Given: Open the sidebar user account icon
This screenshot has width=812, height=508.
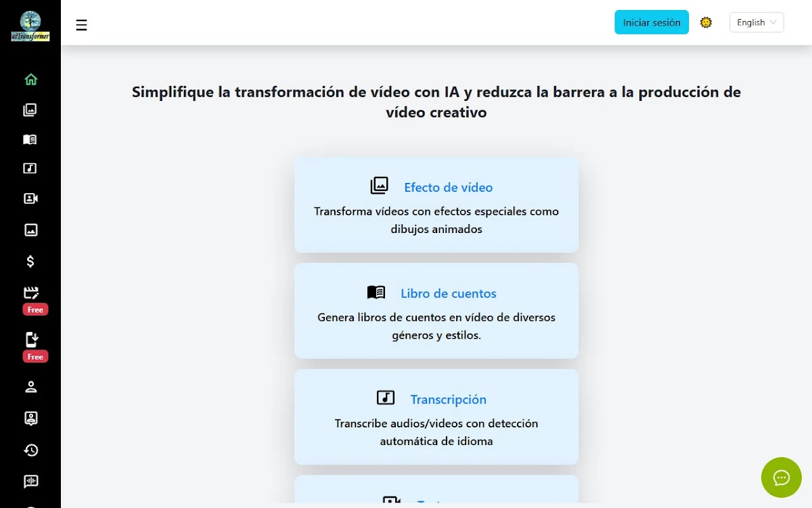Looking at the screenshot, I should pos(30,387).
